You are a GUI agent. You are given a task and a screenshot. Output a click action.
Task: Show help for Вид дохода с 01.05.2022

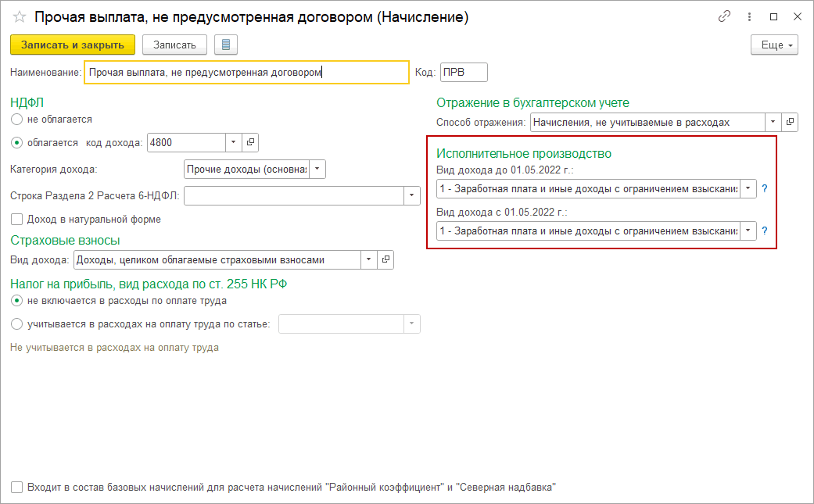click(765, 231)
